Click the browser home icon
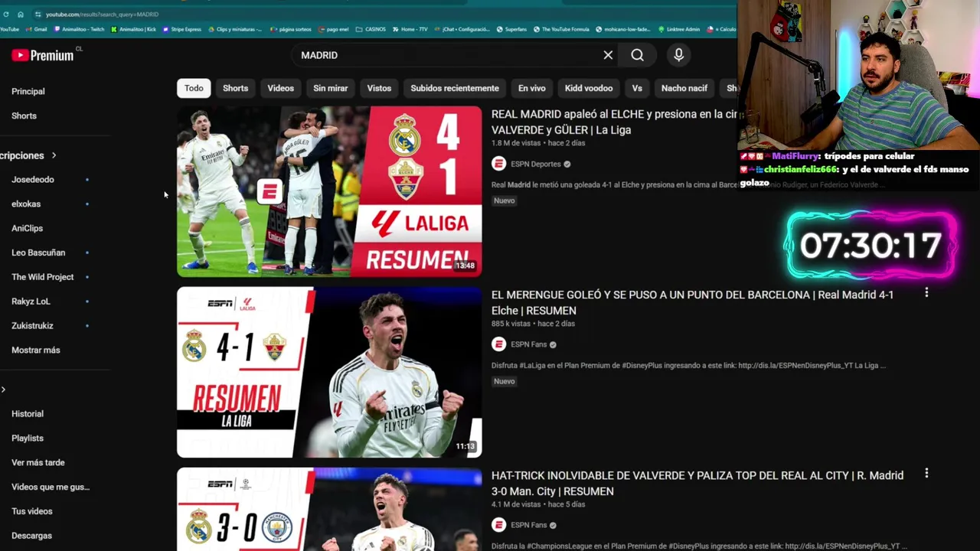This screenshot has height=551, width=980. pyautogui.click(x=21, y=14)
